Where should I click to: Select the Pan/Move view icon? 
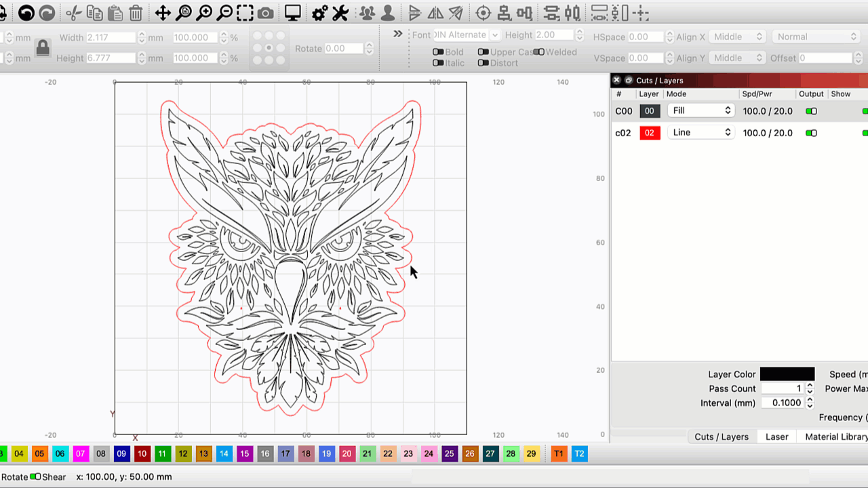[x=163, y=12]
